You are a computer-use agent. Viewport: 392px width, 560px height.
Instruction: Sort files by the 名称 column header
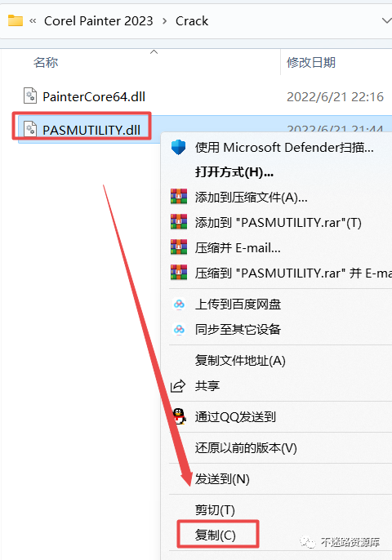(x=46, y=63)
